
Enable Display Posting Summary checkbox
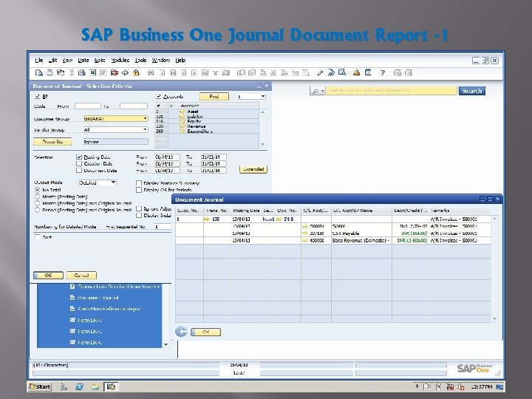[139, 183]
